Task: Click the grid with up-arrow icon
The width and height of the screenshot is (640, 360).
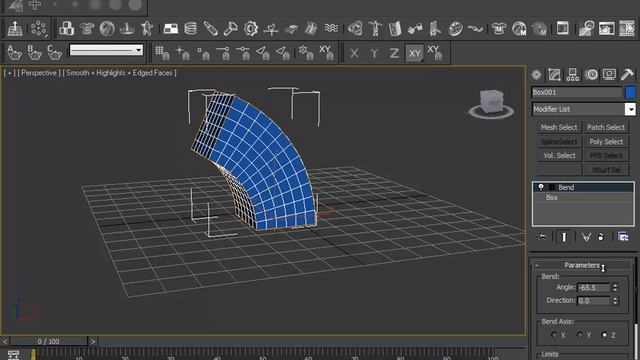Action: click(15, 29)
